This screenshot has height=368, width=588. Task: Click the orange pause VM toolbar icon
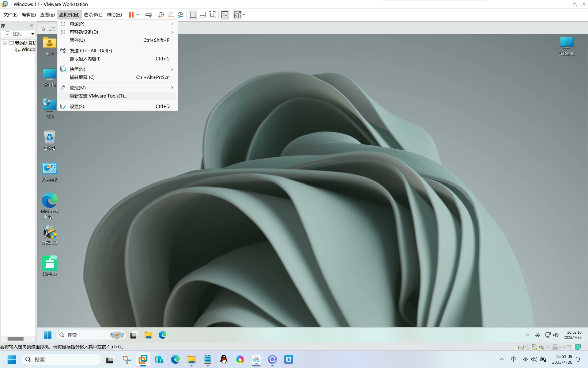coord(131,15)
